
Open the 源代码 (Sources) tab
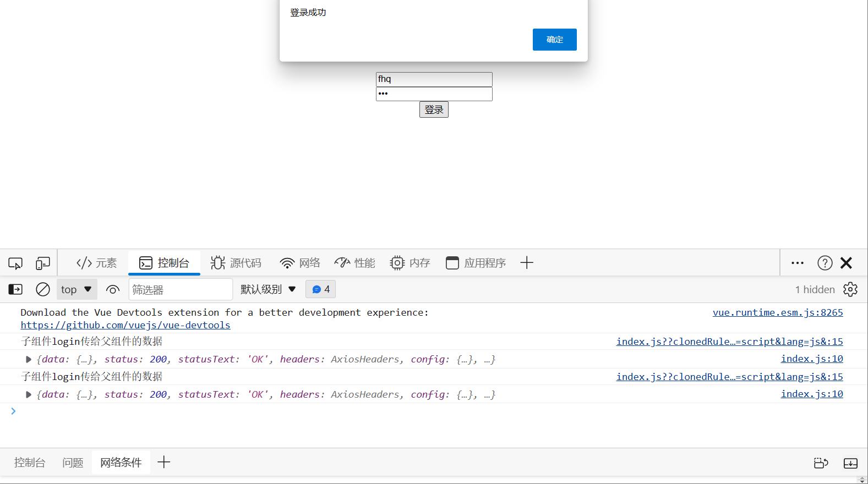236,263
